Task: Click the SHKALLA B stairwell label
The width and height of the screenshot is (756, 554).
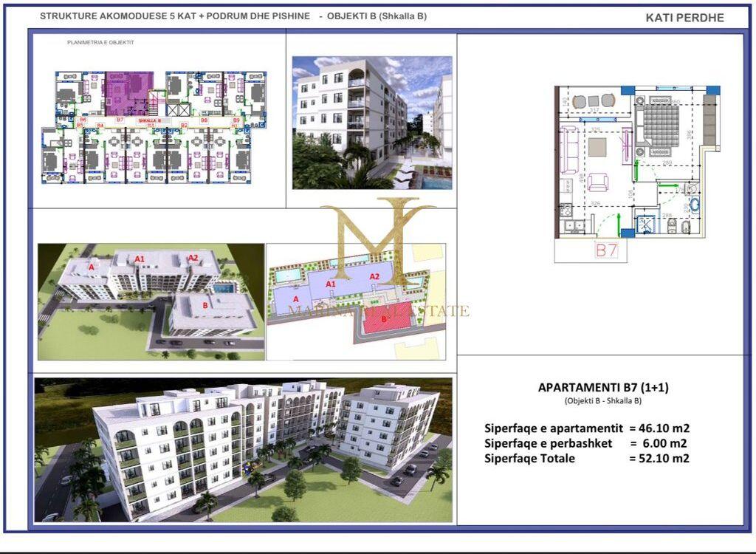Action: (149, 120)
